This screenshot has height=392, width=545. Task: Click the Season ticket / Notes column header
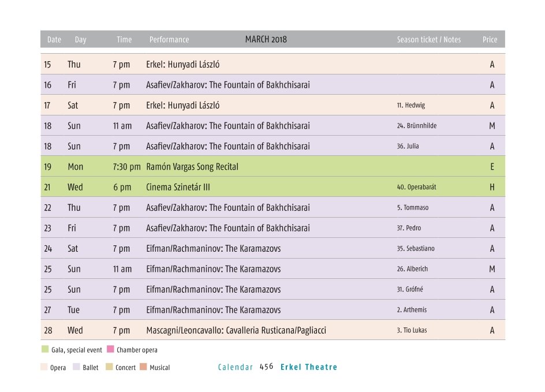[428, 40]
